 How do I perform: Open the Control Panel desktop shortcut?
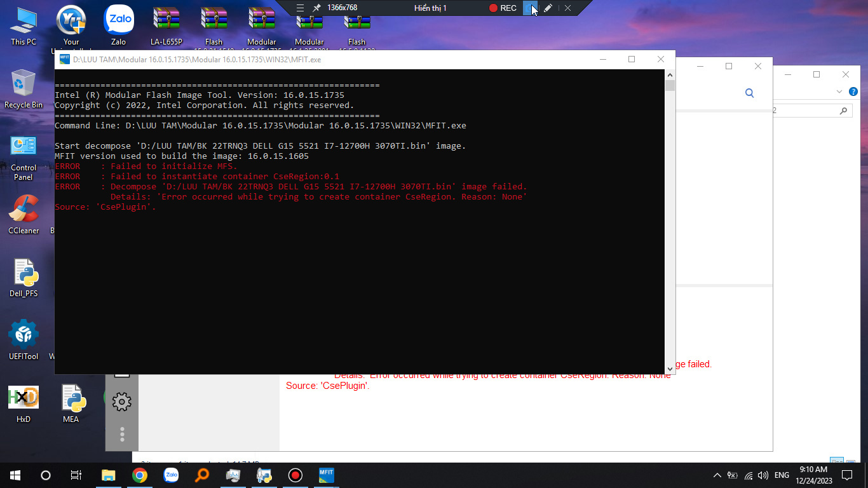pyautogui.click(x=24, y=157)
